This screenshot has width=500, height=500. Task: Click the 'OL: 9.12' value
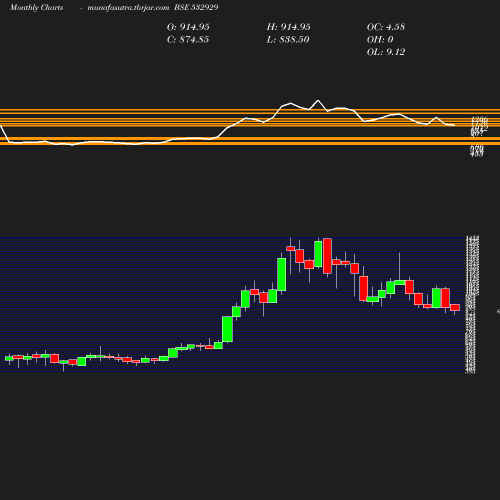click(x=386, y=52)
